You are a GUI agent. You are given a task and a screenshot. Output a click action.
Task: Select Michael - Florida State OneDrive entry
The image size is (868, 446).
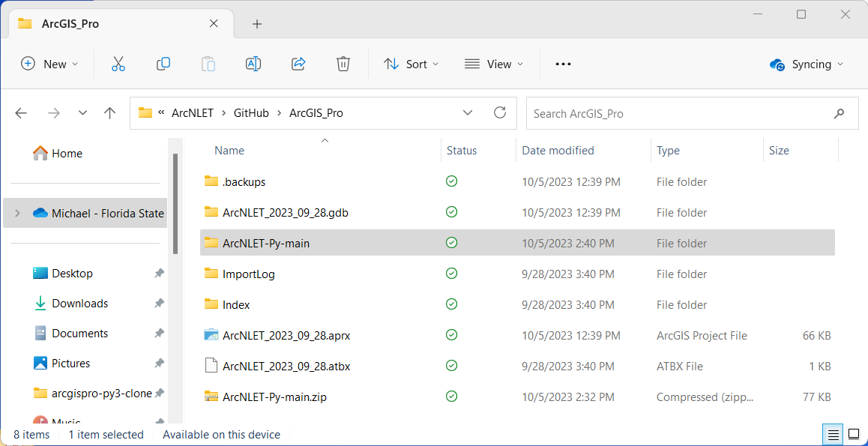[85, 213]
